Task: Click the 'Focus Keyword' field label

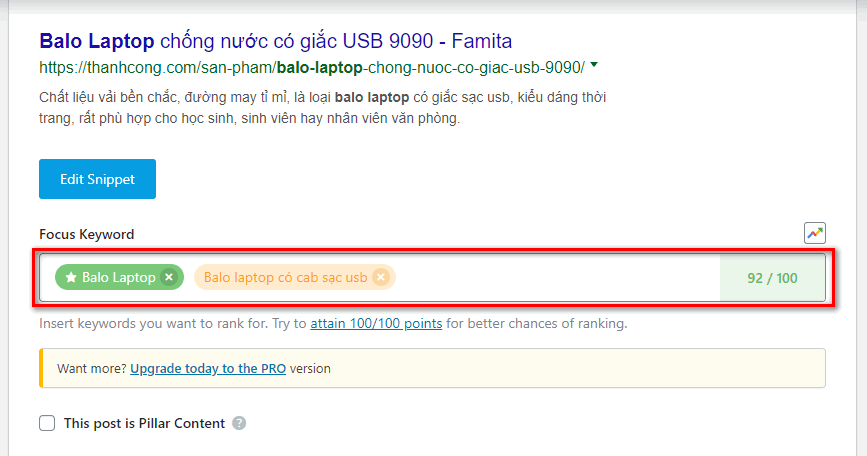Action: [x=86, y=234]
